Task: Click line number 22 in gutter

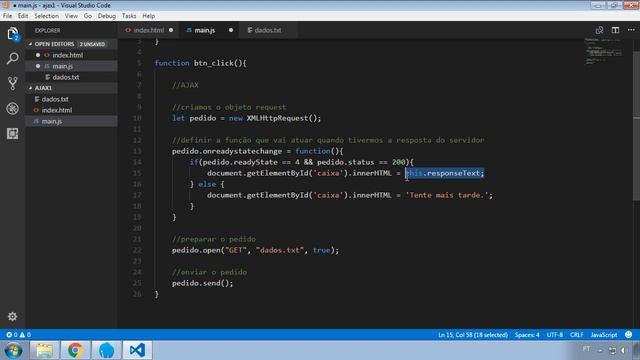Action: click(137, 250)
